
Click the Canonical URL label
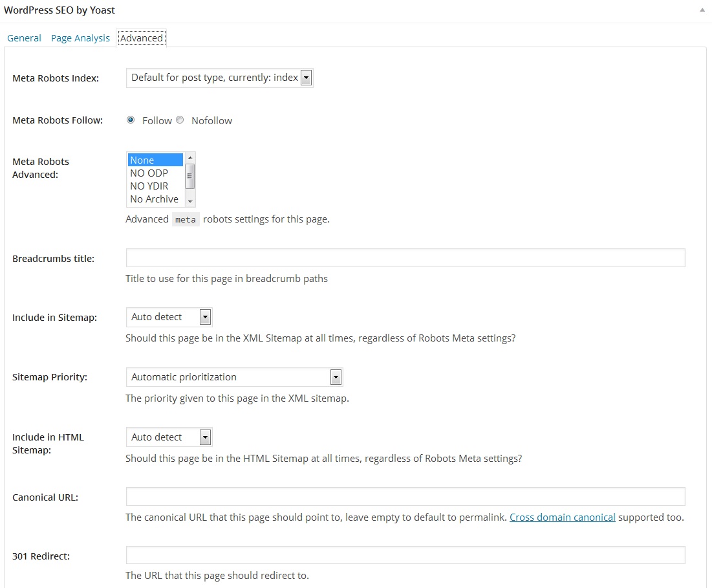coord(45,497)
